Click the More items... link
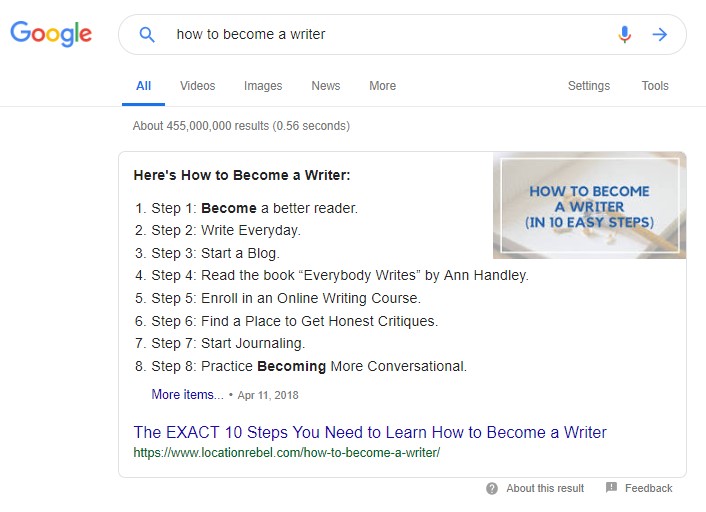706x512 pixels. [187, 394]
